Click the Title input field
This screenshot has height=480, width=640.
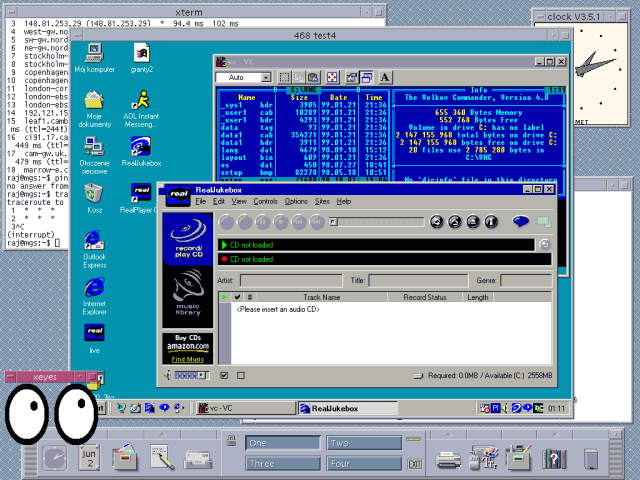click(418, 280)
